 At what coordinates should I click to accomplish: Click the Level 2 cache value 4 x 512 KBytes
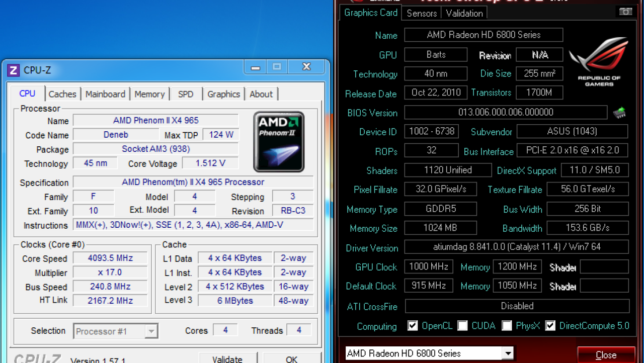pos(234,287)
